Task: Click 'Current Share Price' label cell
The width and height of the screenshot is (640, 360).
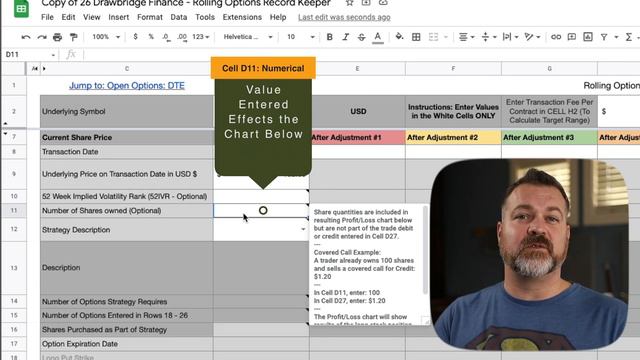Action: [127, 138]
